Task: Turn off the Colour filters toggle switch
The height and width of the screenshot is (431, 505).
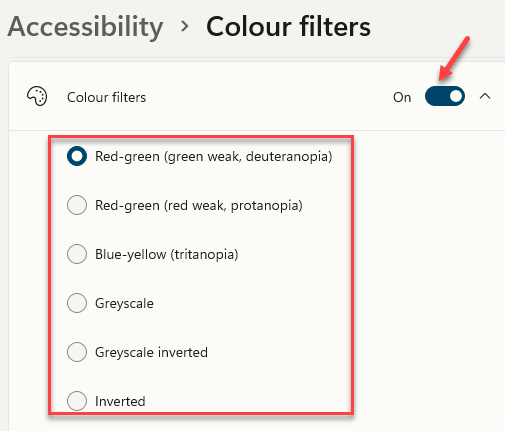Action: click(445, 96)
